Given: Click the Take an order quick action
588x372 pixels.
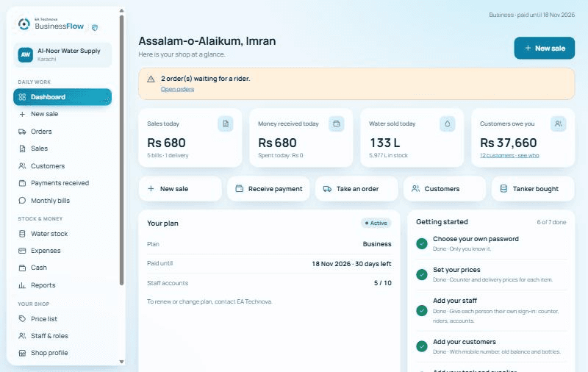Looking at the screenshot, I should (x=356, y=189).
